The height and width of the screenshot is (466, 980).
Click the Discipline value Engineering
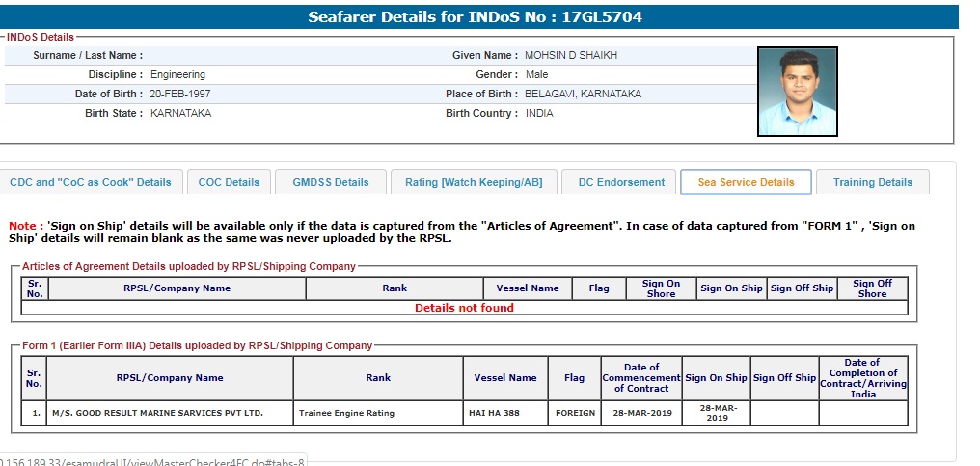(x=177, y=75)
